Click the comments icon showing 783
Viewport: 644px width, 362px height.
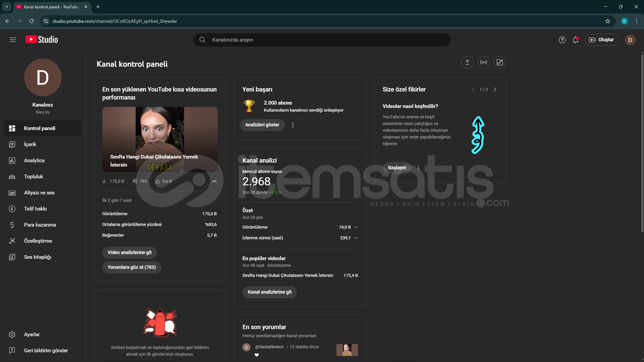click(x=135, y=181)
